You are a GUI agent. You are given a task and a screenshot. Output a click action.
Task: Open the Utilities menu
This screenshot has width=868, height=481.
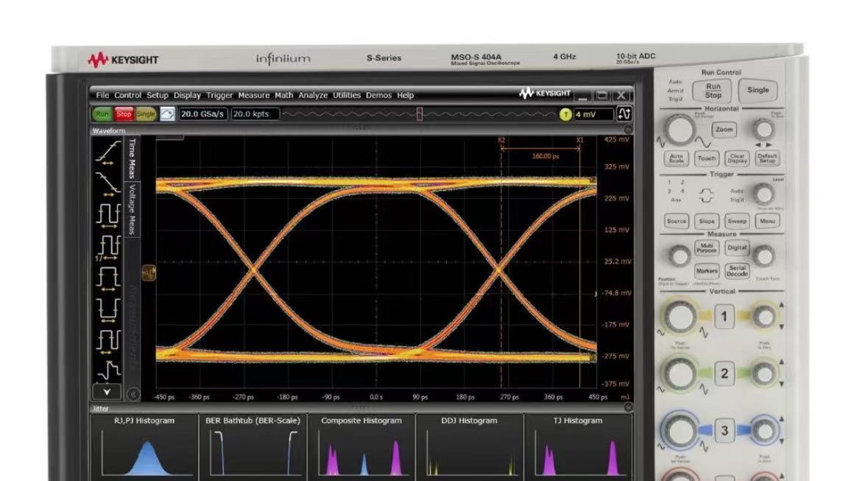click(x=347, y=95)
